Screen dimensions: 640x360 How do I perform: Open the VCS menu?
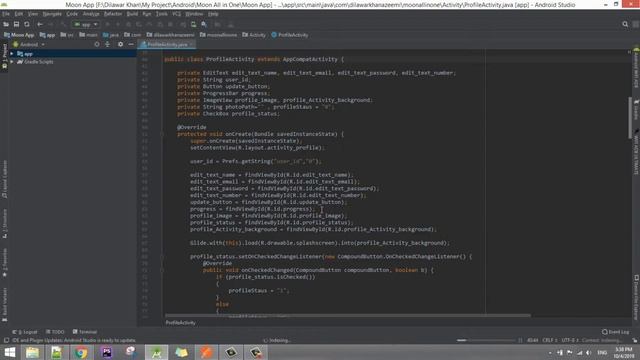click(176, 14)
